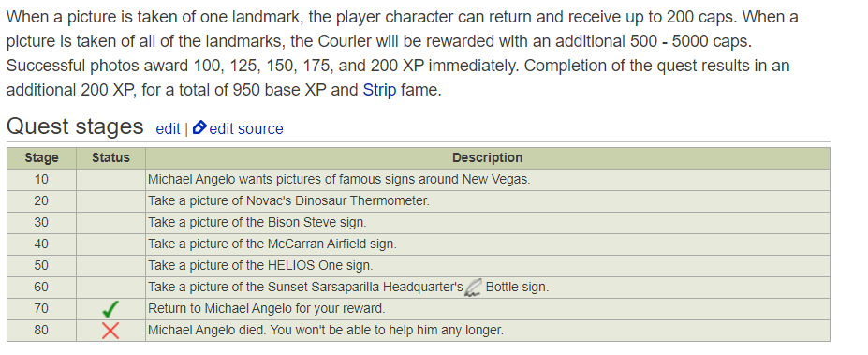Click Return to Michael Angelo description
Image resolution: width=868 pixels, height=355 pixels.
266,308
